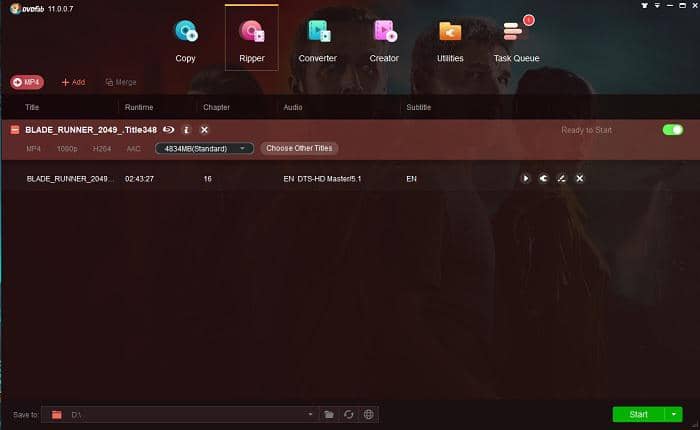Open the video edit tool for the title
Screen dimensions: 700x430
click(561, 179)
